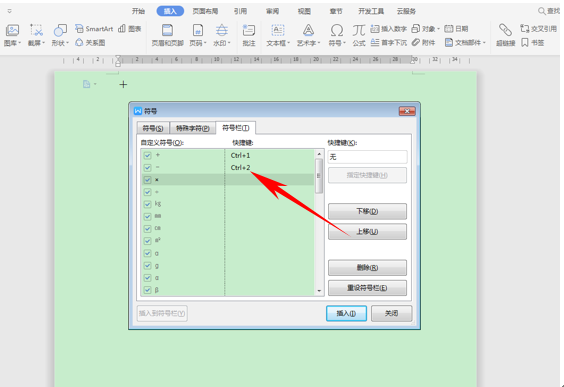Switch to the 开始 ribbon tab
The image size is (564, 387).
(x=138, y=11)
